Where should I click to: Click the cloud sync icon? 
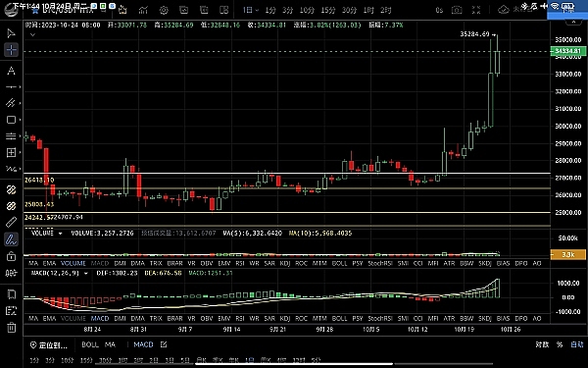tap(504, 10)
